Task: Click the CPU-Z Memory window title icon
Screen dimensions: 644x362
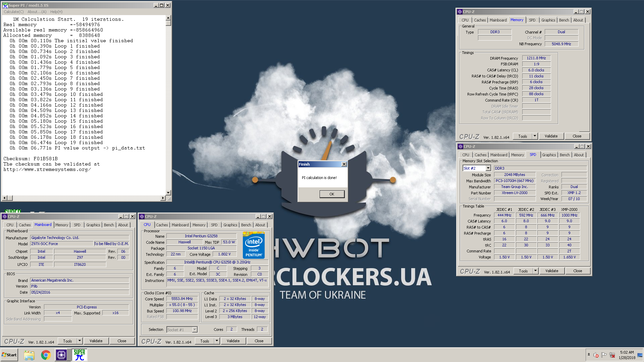Action: click(x=460, y=11)
